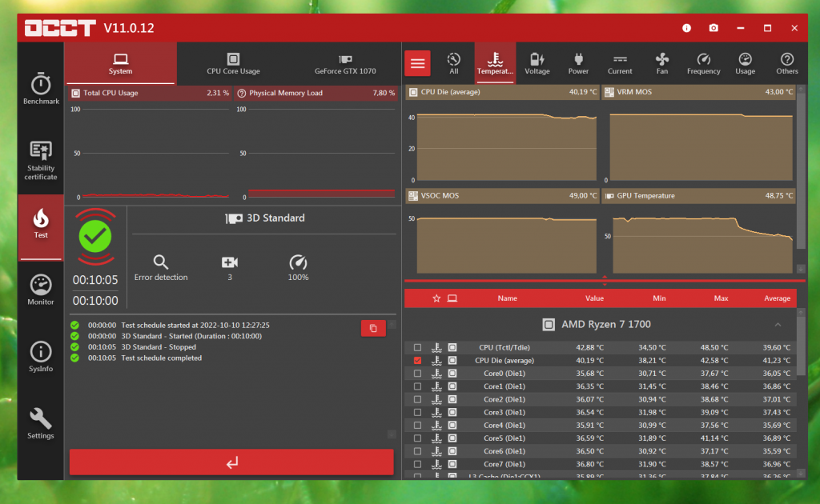Select the Voltage sensors filter
Screen dimensions: 820x504
537,63
